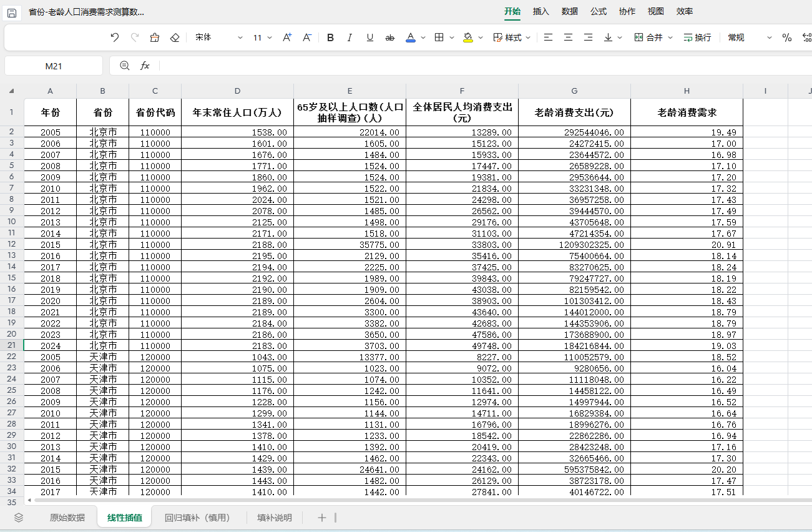Select the format painter icon
The image size is (812, 532).
155,37
